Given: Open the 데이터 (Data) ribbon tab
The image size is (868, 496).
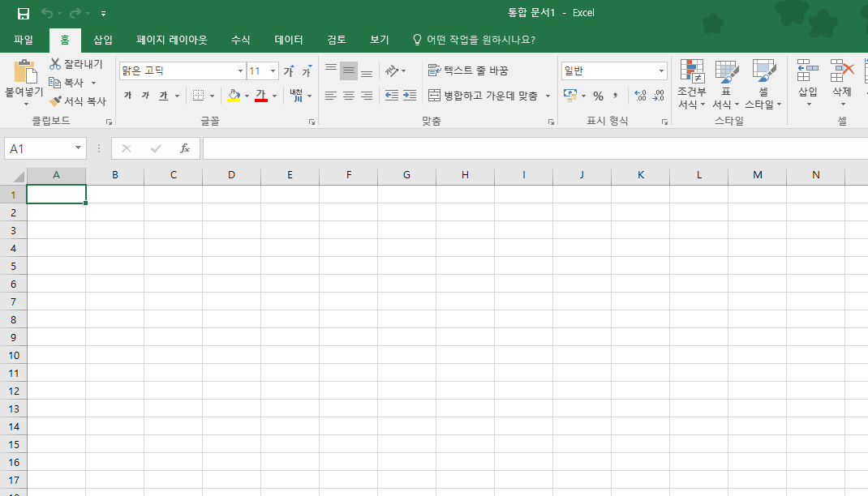Looking at the screenshot, I should click(289, 40).
